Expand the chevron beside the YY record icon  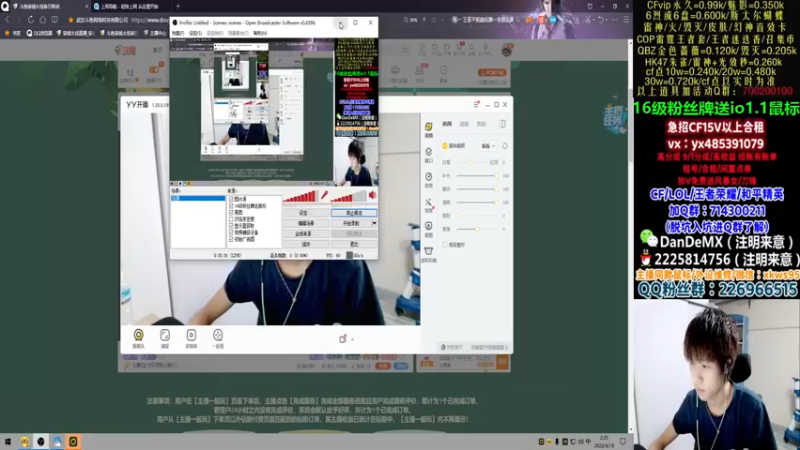click(x=352, y=339)
